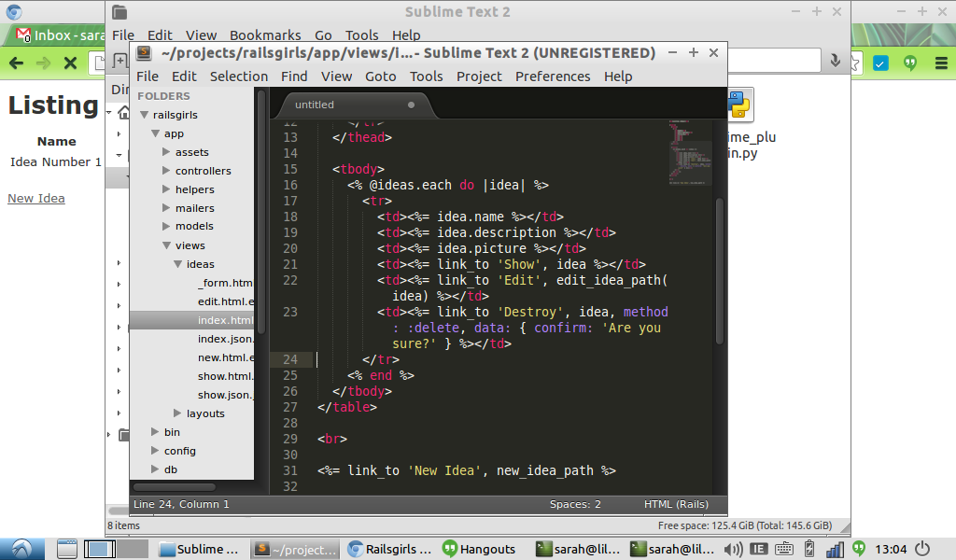Click the keyboard icon in system tray
Image resolution: width=956 pixels, height=560 pixels.
[784, 549]
